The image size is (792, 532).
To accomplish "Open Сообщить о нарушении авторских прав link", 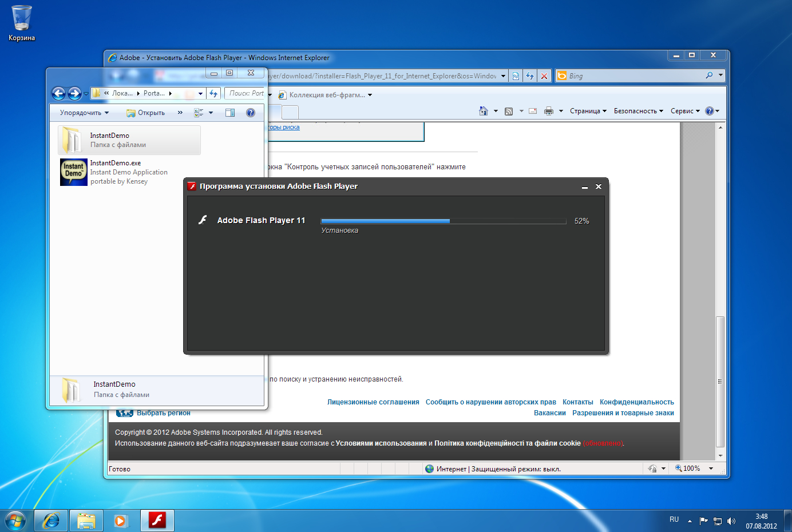I will 491,402.
